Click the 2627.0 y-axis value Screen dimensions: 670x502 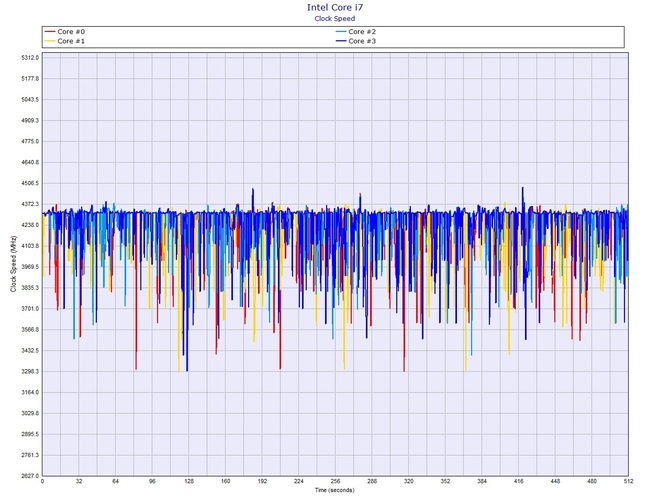[x=30, y=476]
